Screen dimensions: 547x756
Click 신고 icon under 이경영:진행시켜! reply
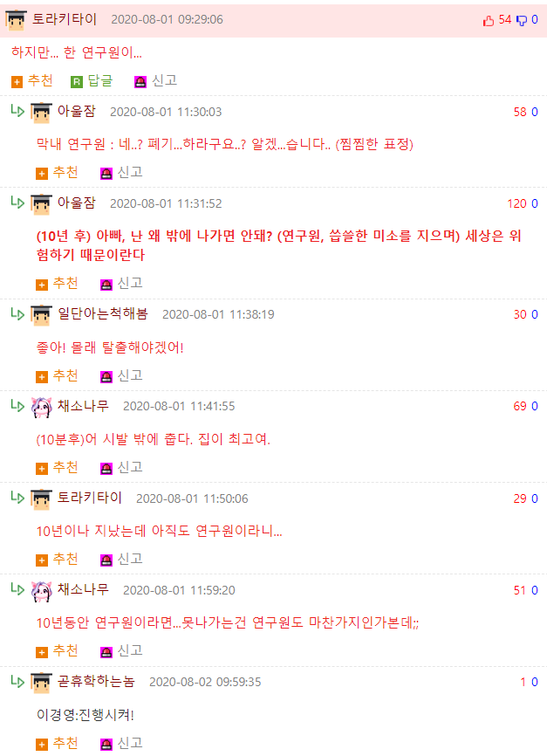click(106, 745)
